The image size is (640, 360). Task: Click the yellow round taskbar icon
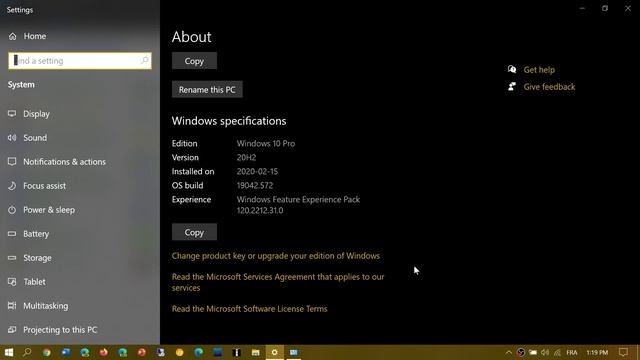point(180,352)
